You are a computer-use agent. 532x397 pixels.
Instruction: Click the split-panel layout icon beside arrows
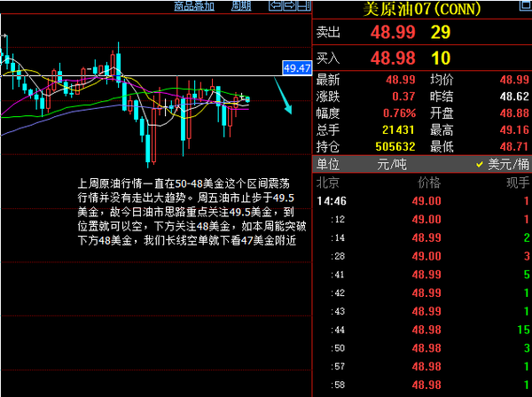click(x=304, y=5)
